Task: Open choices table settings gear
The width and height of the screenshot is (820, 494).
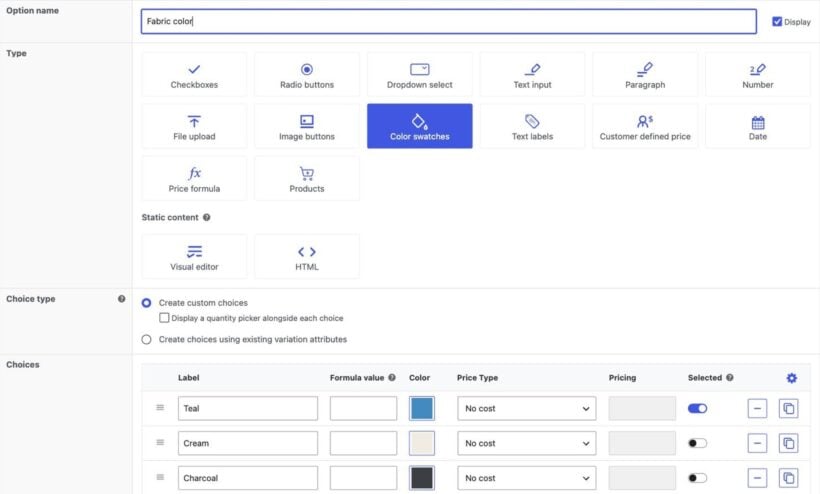Action: (792, 378)
